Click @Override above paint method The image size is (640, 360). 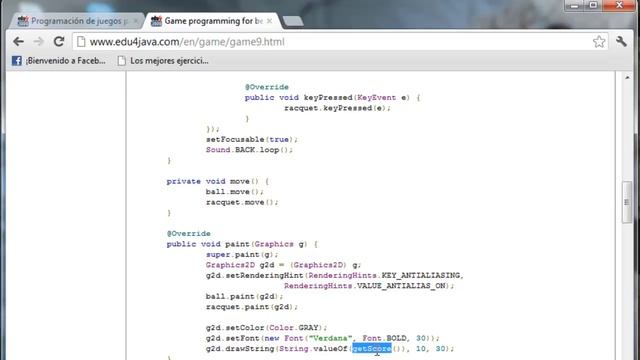pos(189,233)
